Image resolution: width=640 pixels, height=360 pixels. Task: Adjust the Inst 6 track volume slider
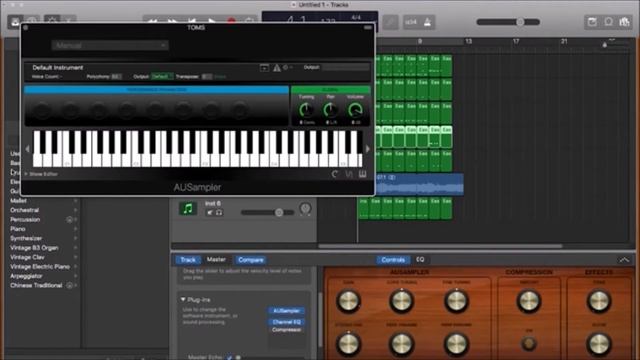click(x=268, y=212)
